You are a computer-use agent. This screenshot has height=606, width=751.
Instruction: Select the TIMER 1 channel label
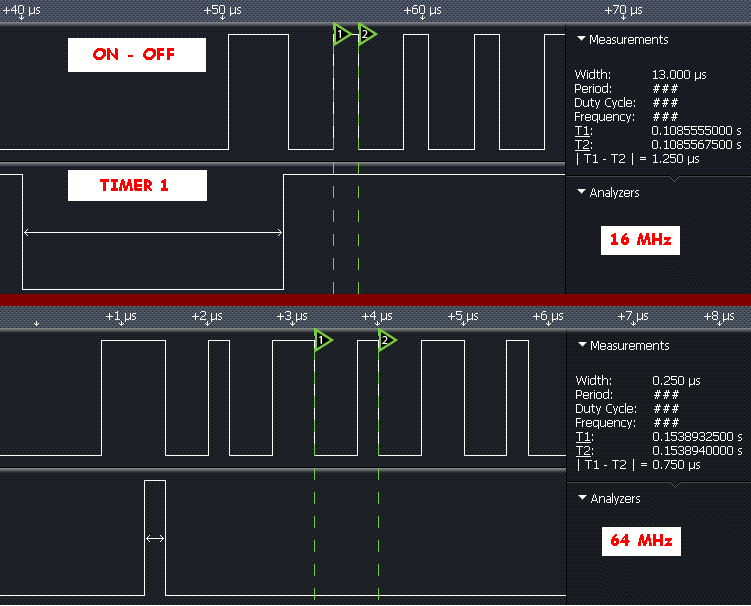click(137, 186)
